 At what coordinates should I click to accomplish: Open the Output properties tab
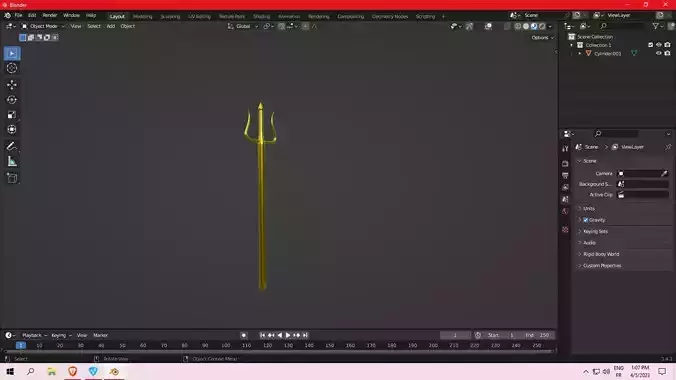(x=565, y=176)
